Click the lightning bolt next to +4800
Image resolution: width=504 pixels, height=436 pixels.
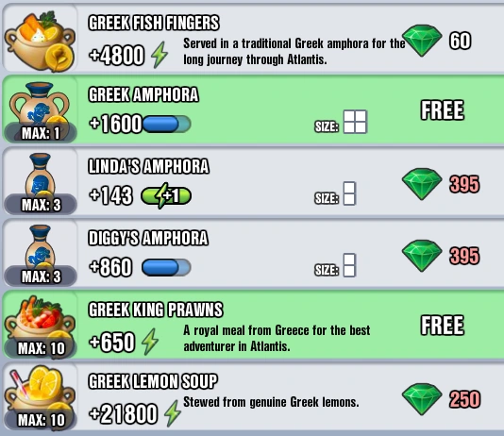pos(160,55)
